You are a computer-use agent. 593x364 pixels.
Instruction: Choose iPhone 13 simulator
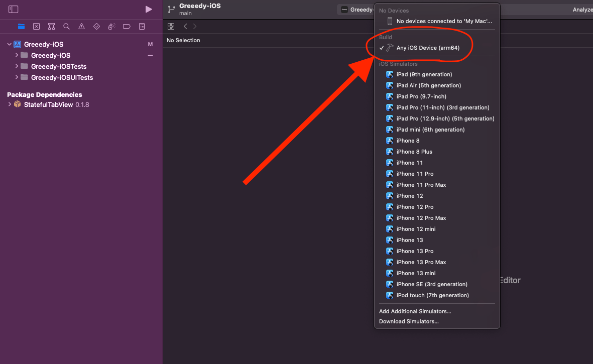[437, 240]
